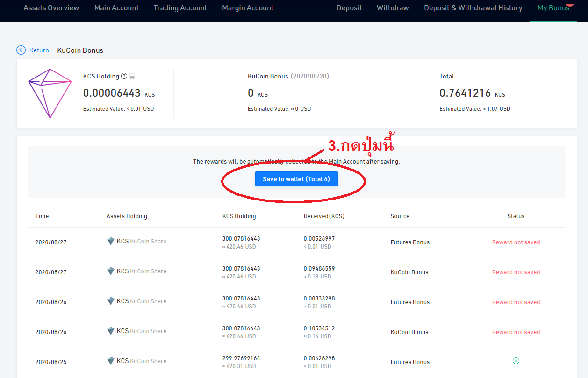Switch to the Trading Account tab
This screenshot has height=378, width=588.
[x=180, y=8]
